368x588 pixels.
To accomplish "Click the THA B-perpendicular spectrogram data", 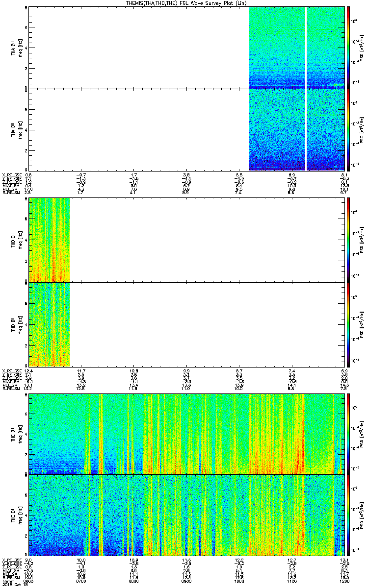I will coord(296,48).
